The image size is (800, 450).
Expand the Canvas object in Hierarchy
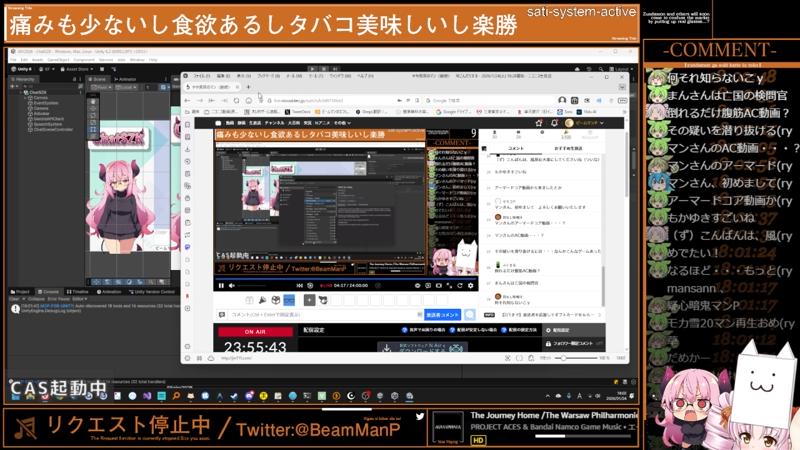point(27,97)
